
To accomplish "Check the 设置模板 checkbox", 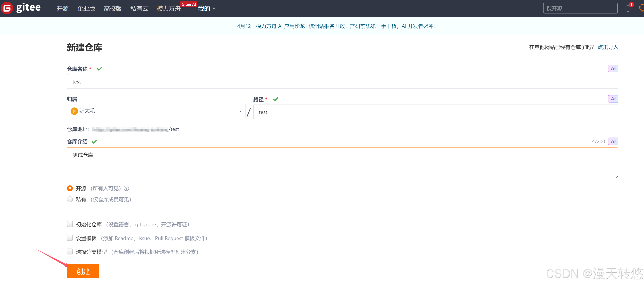I will 70,238.
